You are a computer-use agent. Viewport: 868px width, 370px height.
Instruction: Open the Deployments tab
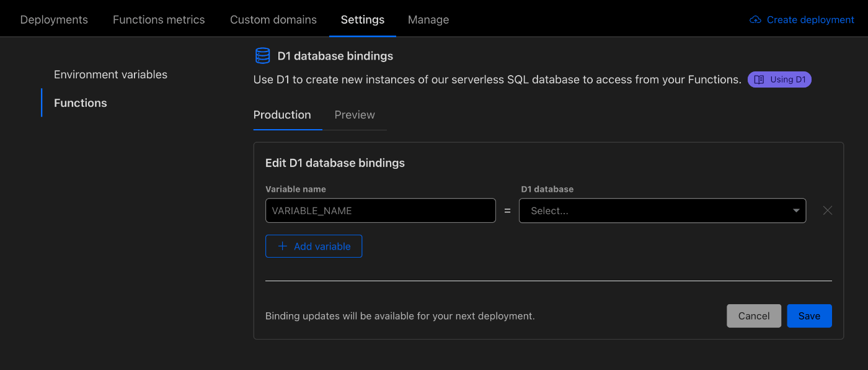(x=54, y=20)
